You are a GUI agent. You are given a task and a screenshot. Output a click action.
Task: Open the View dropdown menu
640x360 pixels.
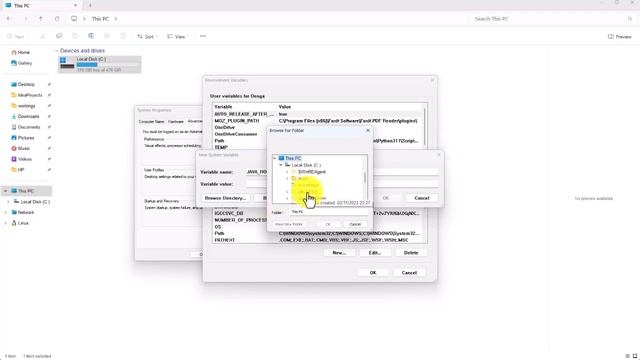178,36
